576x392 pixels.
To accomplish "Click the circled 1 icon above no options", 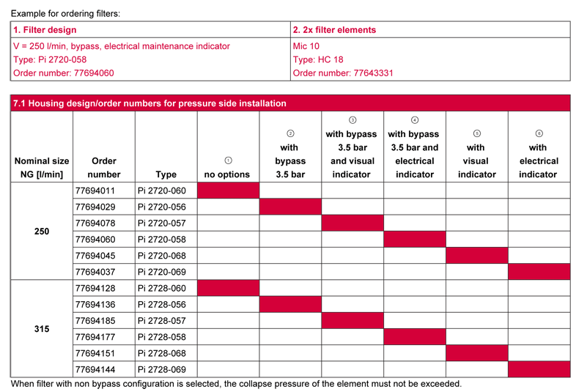I will 228,160.
